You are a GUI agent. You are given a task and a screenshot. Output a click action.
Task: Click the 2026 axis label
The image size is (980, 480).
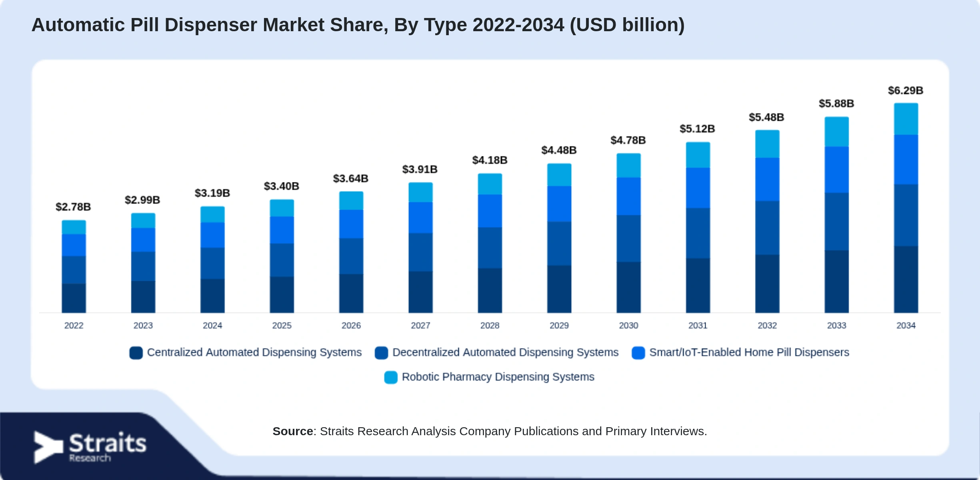351,326
